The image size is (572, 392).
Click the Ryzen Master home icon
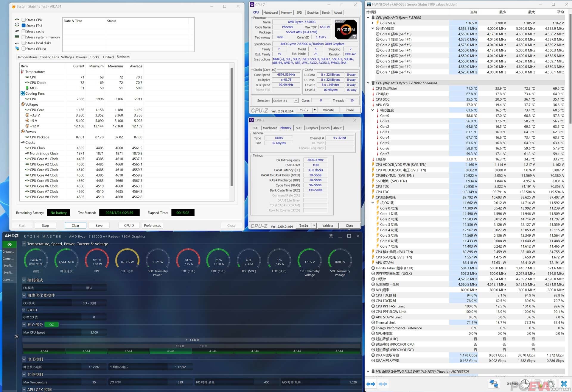tap(10, 244)
